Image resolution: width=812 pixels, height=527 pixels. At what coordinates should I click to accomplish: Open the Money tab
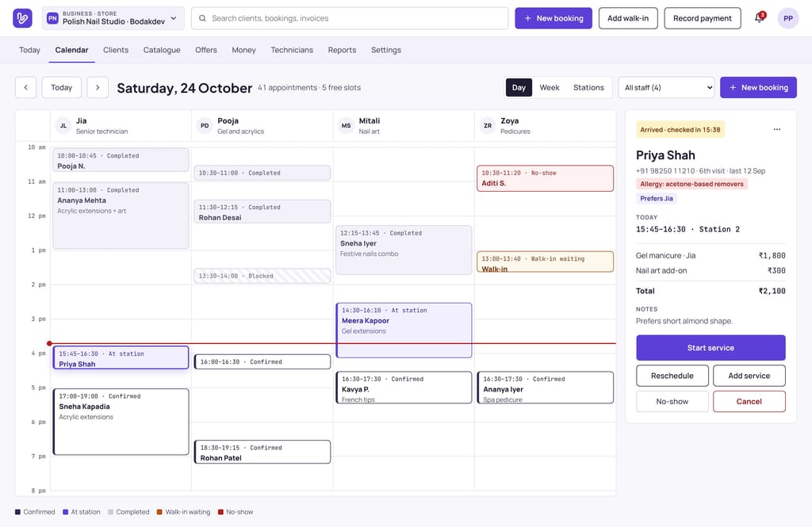point(243,50)
